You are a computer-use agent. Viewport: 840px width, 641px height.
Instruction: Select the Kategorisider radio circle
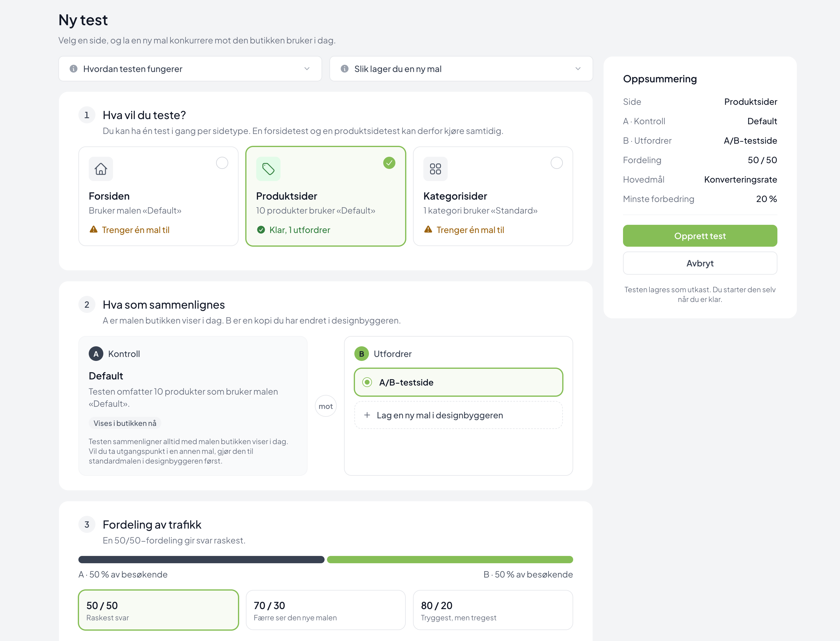pyautogui.click(x=557, y=163)
